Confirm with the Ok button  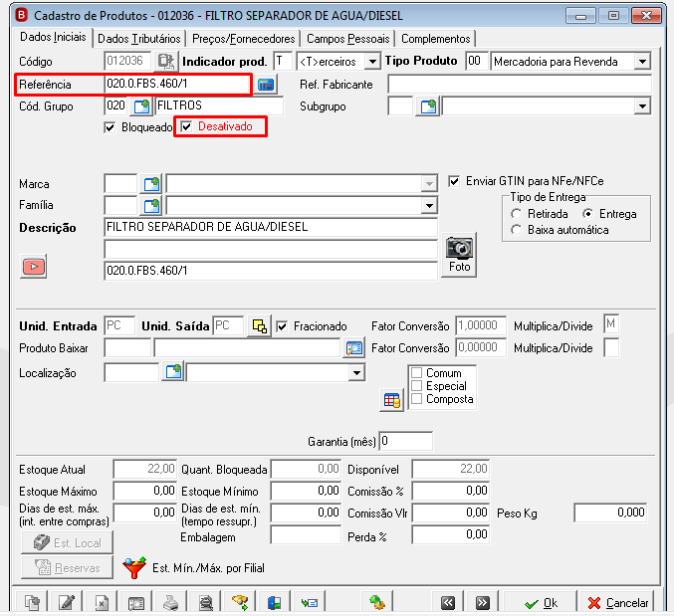click(x=542, y=603)
